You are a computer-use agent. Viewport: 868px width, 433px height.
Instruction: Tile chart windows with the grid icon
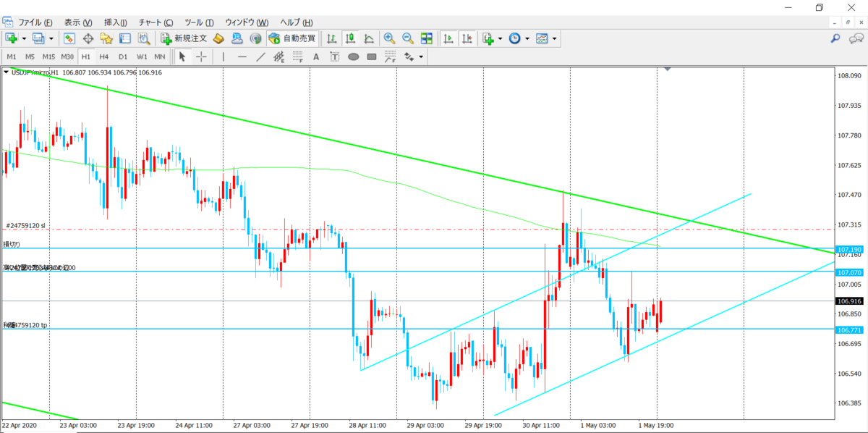[426, 38]
